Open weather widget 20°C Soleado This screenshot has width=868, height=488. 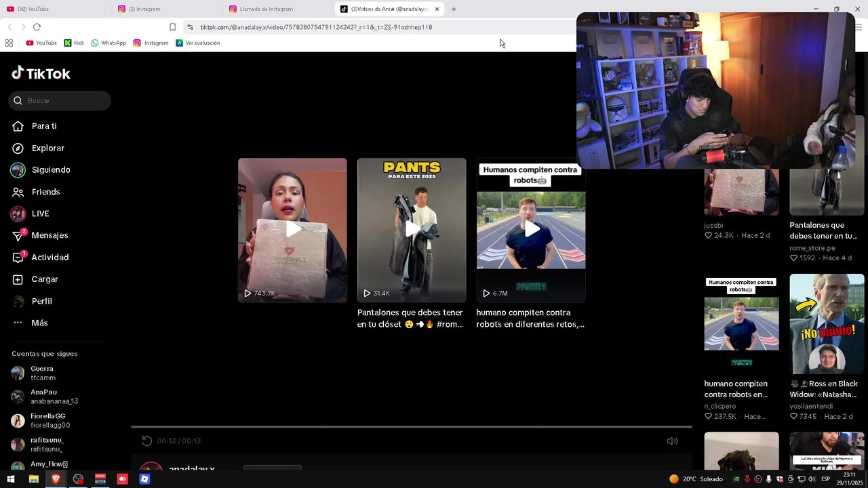(x=696, y=479)
